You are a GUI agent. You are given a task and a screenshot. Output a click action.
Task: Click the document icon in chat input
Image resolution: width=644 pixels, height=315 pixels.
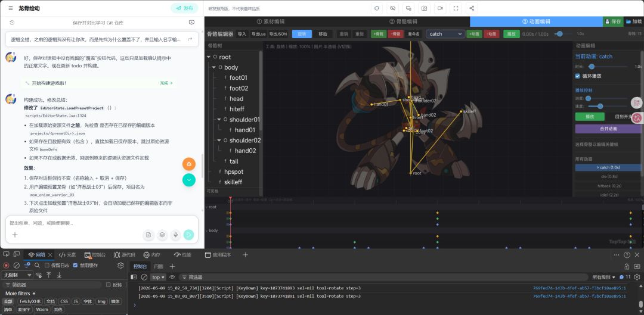148,235
